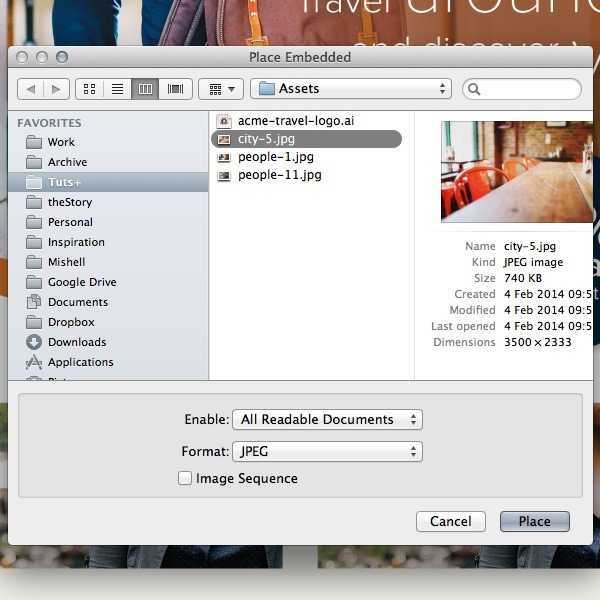Enable the Image Sequence checkbox
Image resolution: width=600 pixels, height=600 pixels.
point(185,478)
